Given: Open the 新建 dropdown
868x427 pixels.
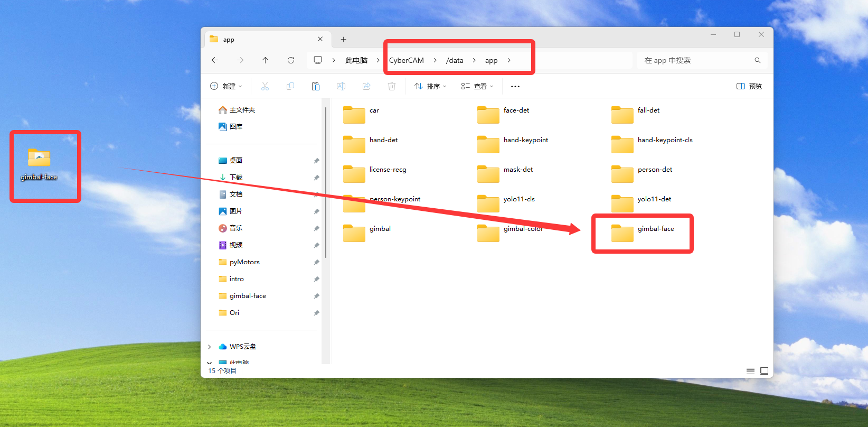Looking at the screenshot, I should point(226,86).
